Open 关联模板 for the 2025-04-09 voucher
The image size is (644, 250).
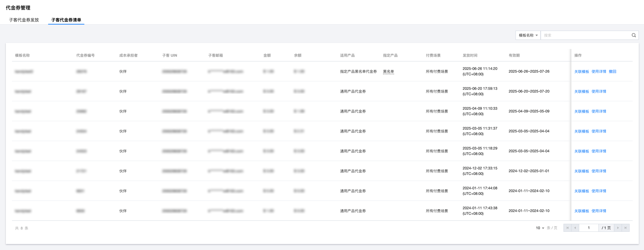pyautogui.click(x=581, y=111)
